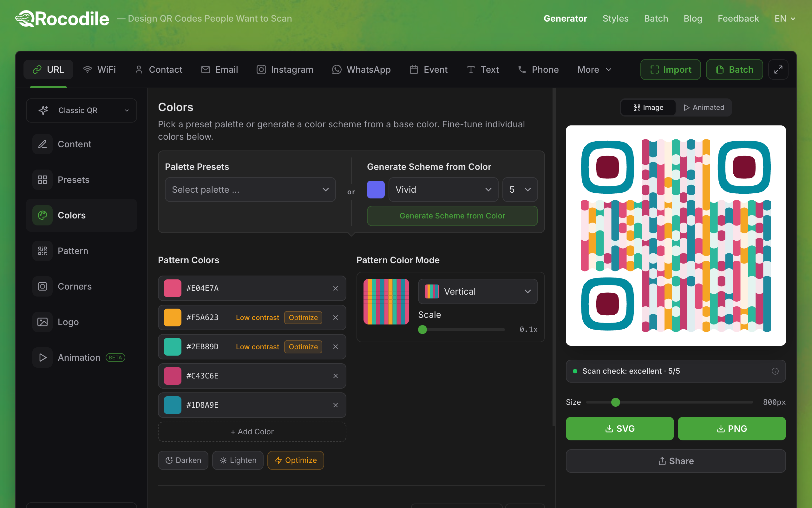Open the EN language selector
The height and width of the screenshot is (508, 812).
[785, 18]
